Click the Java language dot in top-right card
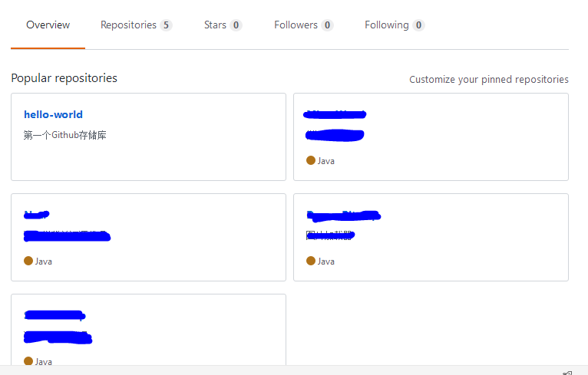This screenshot has width=588, height=375. click(311, 160)
